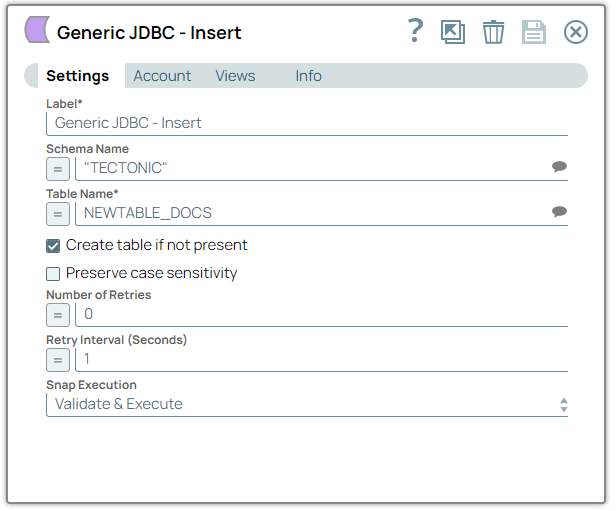
Task: Open Table Name suggestions bubble icon
Action: 559,212
